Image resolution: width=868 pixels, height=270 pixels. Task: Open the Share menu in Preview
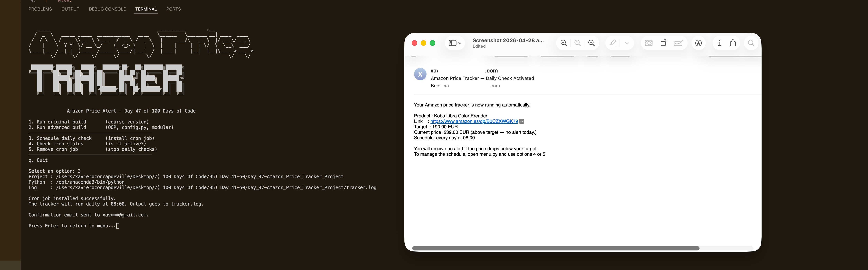(x=733, y=43)
